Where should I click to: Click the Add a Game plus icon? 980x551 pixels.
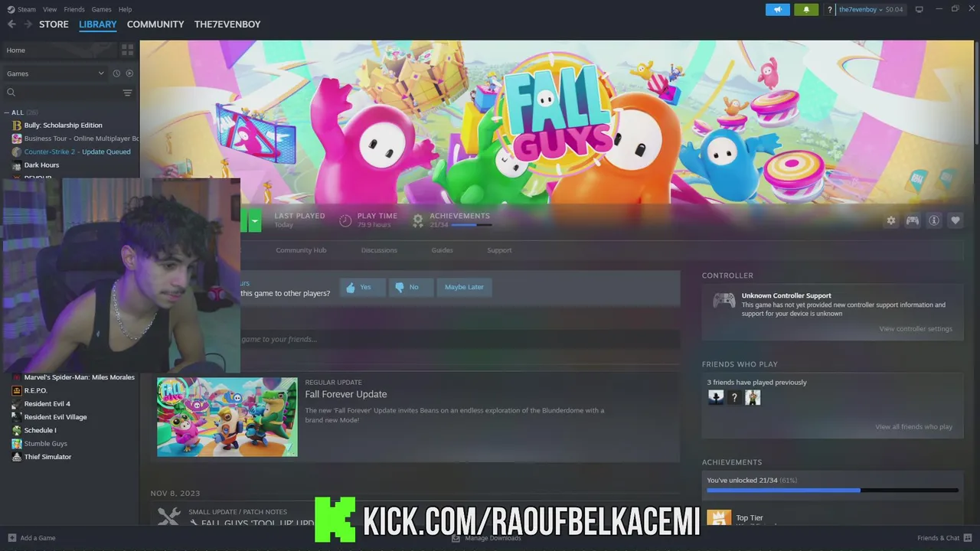point(11,538)
